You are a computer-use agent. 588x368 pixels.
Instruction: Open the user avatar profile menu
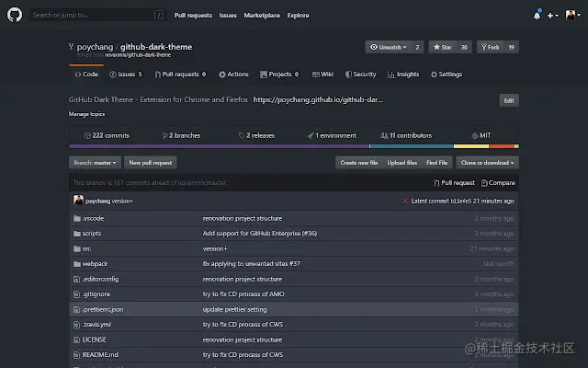pyautogui.click(x=573, y=15)
